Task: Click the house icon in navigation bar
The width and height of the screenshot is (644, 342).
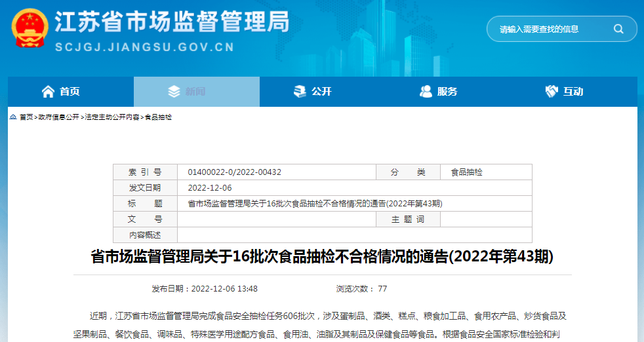Action: click(x=48, y=92)
